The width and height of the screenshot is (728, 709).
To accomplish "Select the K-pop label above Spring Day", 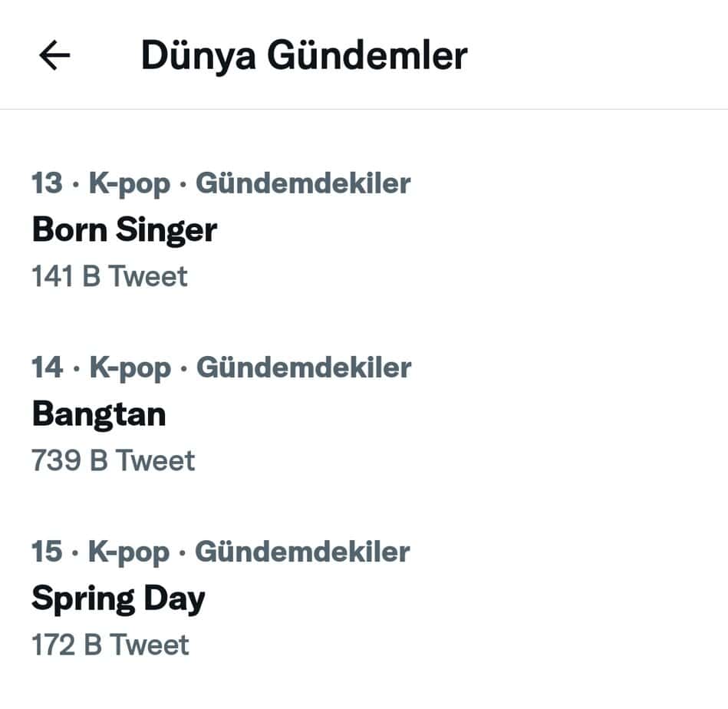I will pyautogui.click(x=129, y=552).
